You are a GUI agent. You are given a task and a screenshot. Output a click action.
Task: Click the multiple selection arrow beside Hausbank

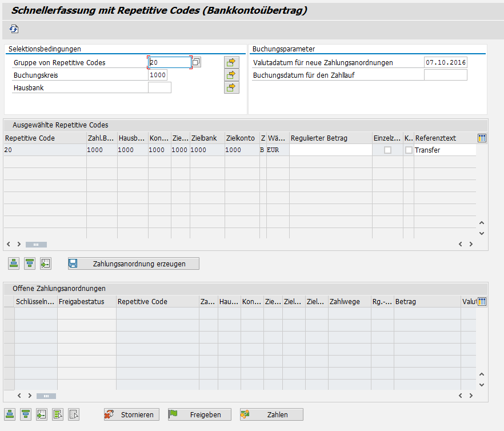231,87
